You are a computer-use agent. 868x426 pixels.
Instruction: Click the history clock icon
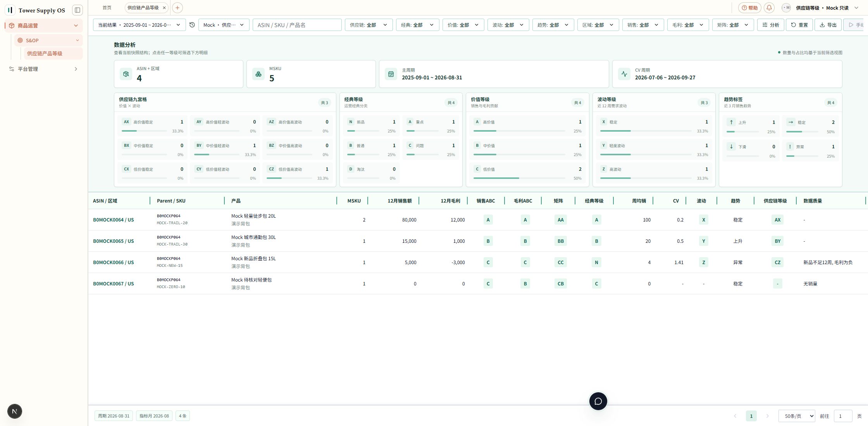pos(192,25)
